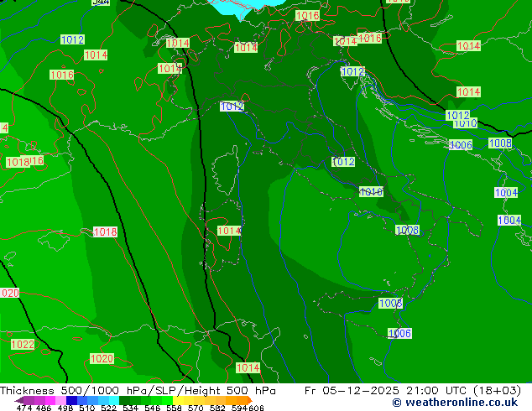Click the 'Thickness 500/1000 hPa/SLP/Height 500 hPa' title
Screen dimensions: 532x411
click(x=138, y=391)
